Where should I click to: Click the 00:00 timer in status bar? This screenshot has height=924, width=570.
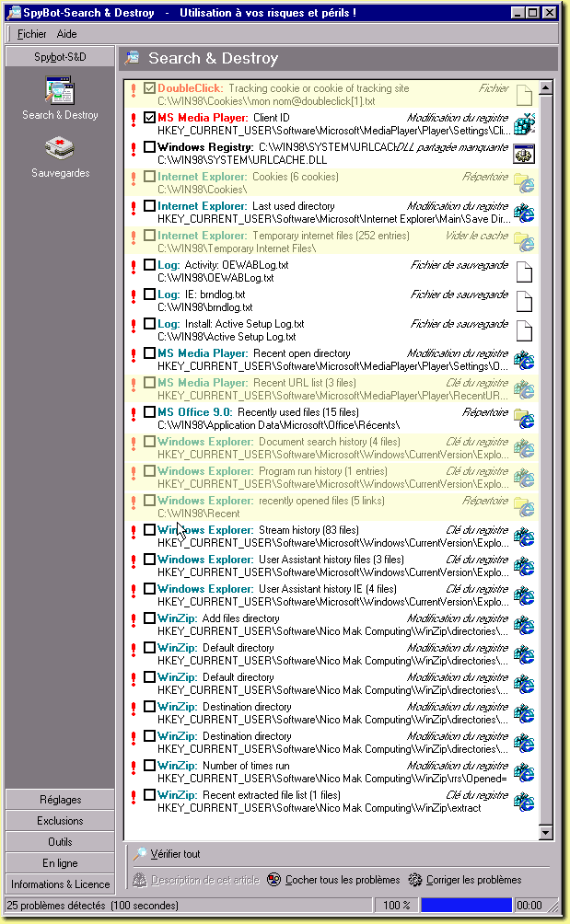tap(529, 906)
